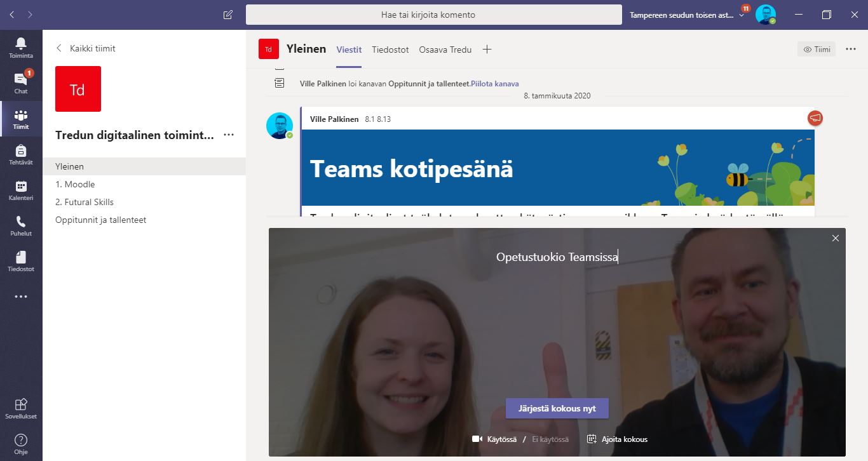Viewport: 868px width, 461px height.
Task: Select the 2. Futural Skills channel
Action: (144, 202)
